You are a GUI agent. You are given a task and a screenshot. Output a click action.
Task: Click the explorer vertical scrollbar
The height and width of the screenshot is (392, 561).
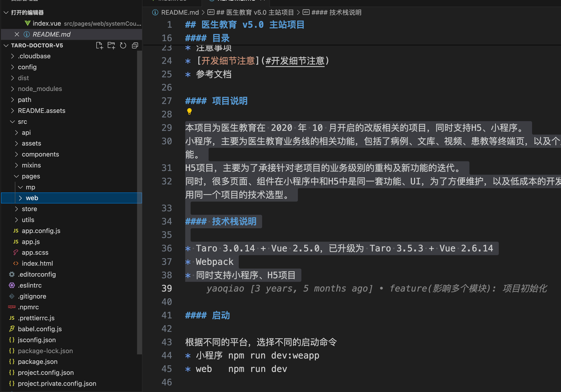(140, 202)
